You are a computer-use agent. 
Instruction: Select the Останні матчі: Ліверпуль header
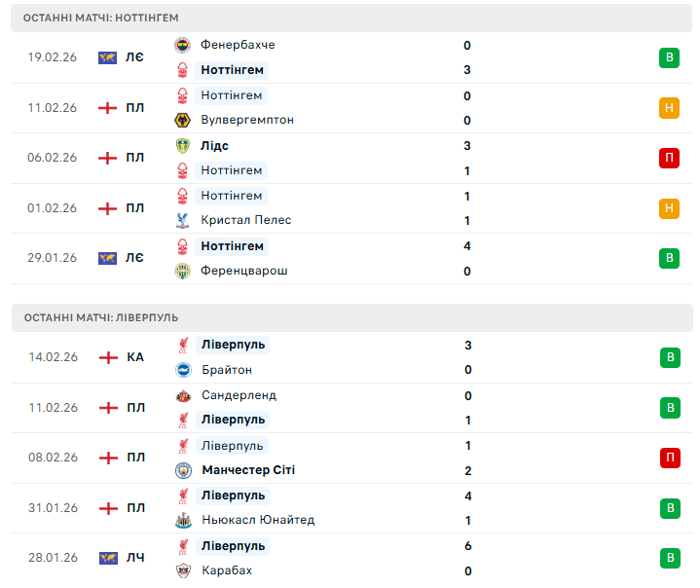tap(100, 317)
